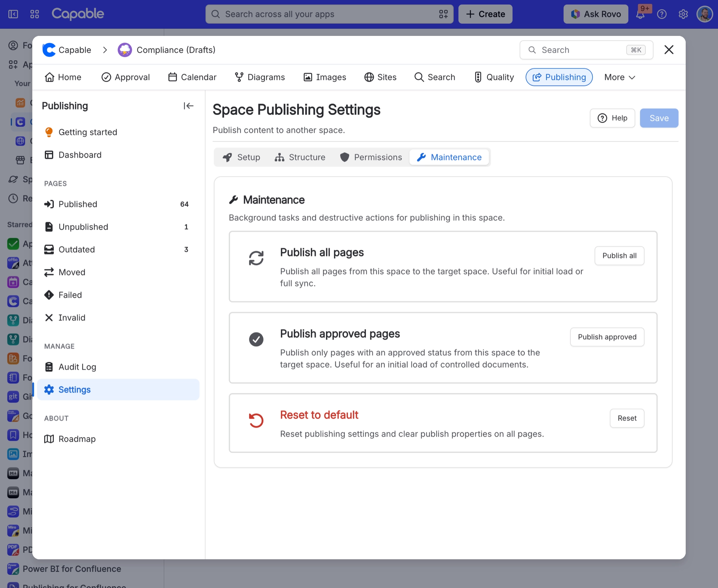Open the app switcher grid icon
The image size is (718, 588).
(35, 14)
